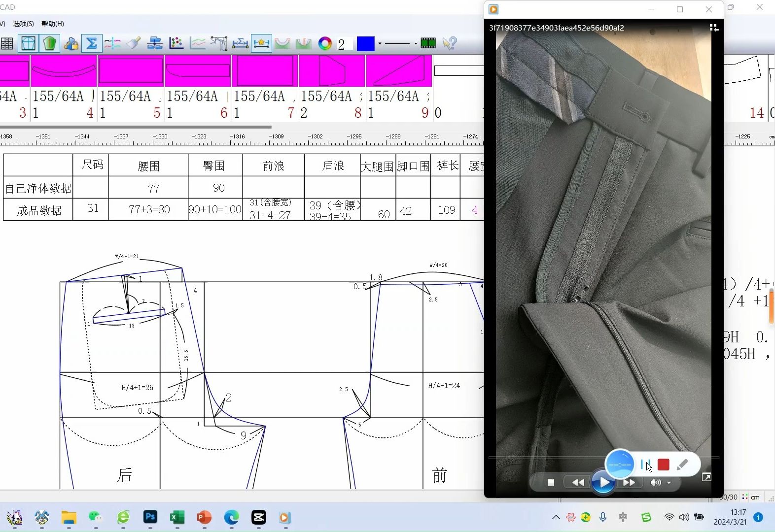This screenshot has width=775, height=532.
Task: Mute the video player volume
Action: tap(655, 483)
